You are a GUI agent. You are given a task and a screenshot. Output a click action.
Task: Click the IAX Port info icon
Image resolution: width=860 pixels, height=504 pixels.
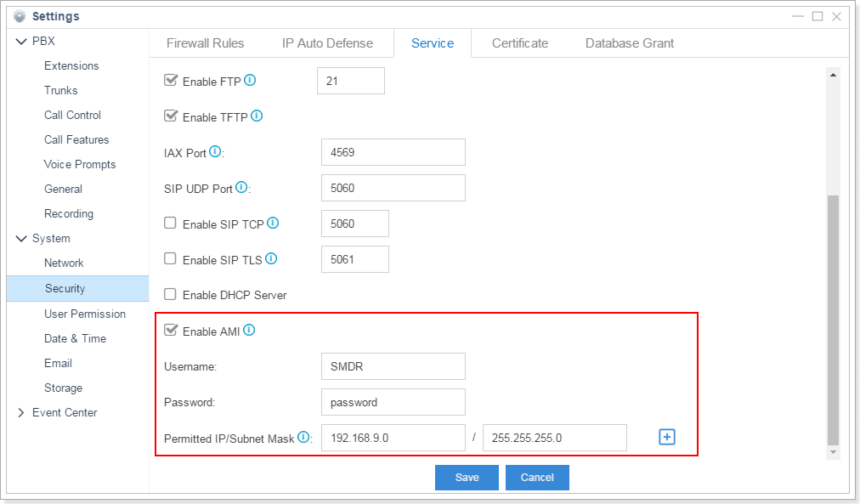[x=214, y=152]
